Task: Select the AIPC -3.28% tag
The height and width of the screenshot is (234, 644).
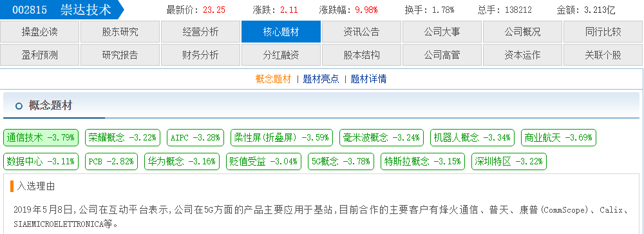Action: click(196, 138)
